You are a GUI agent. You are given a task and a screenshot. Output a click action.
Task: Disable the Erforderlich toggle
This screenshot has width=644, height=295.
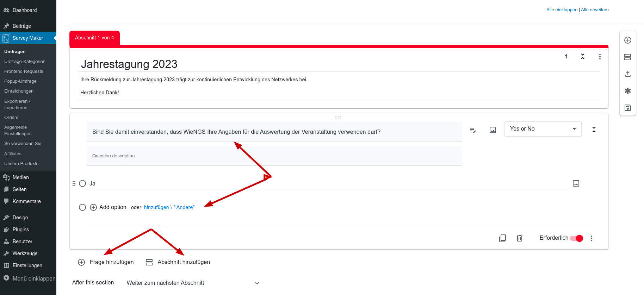pyautogui.click(x=577, y=238)
